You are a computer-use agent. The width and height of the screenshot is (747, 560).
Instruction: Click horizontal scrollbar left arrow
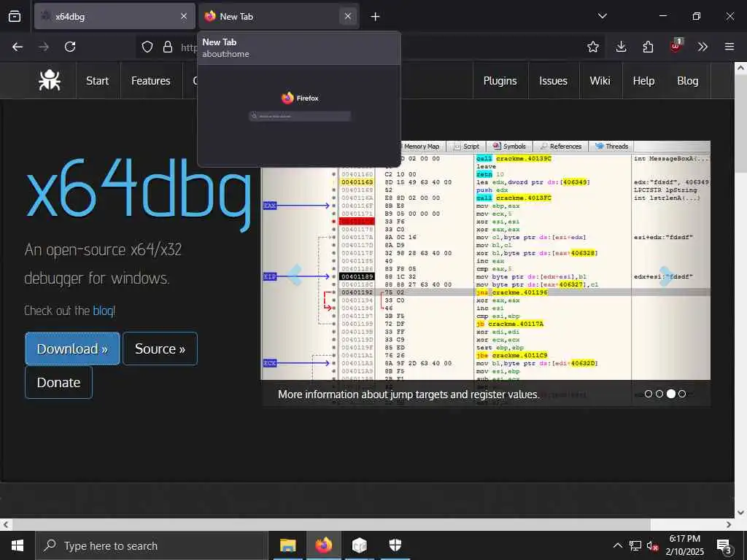[x=6, y=524]
